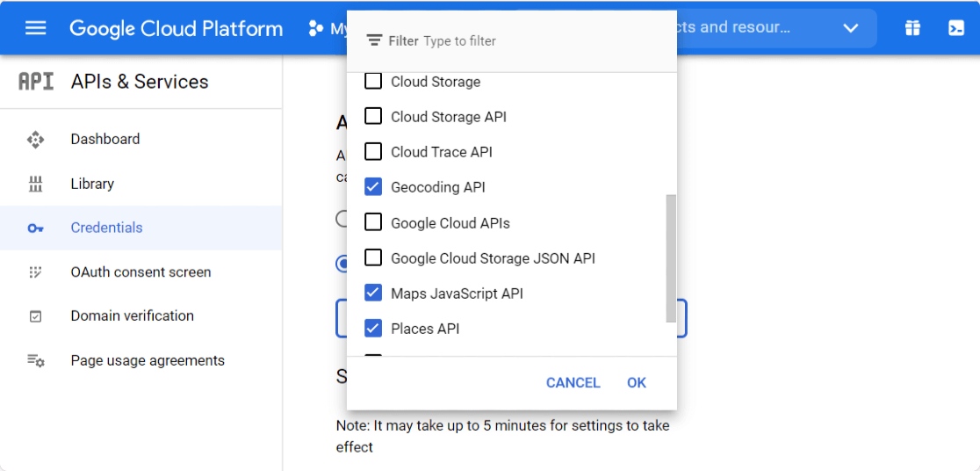The image size is (980, 471).
Task: Click the gift icon in header
Action: point(912,28)
